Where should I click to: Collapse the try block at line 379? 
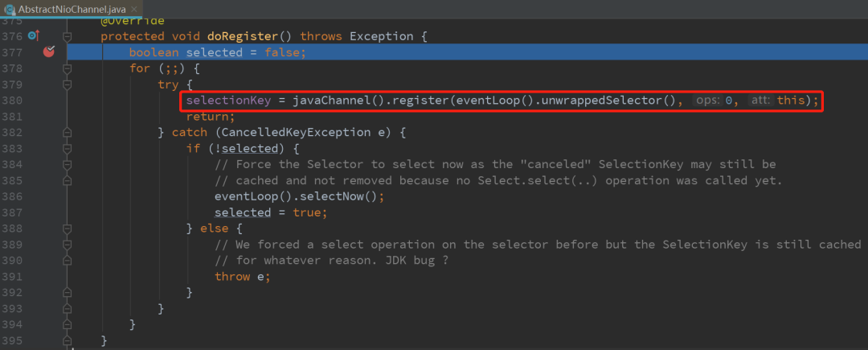[68, 84]
